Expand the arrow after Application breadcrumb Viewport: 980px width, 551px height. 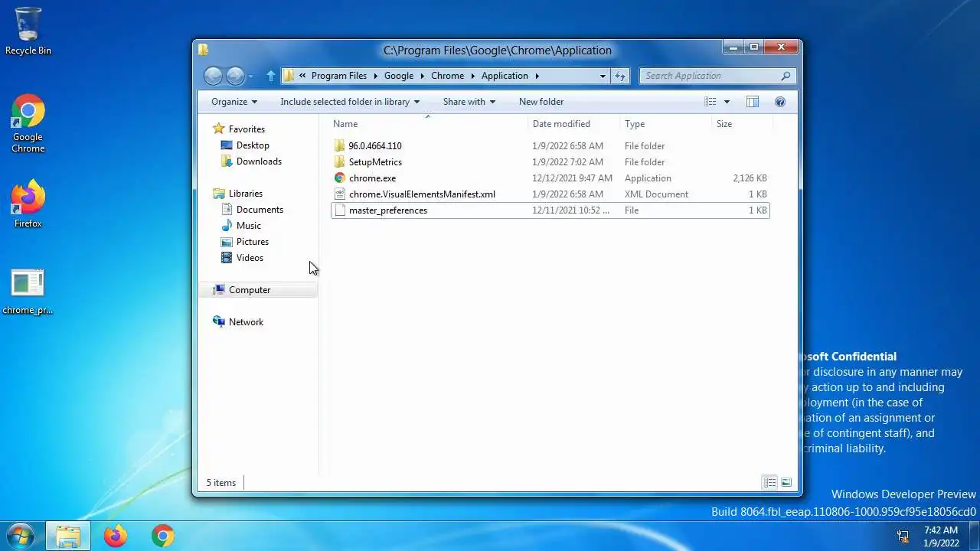[537, 76]
